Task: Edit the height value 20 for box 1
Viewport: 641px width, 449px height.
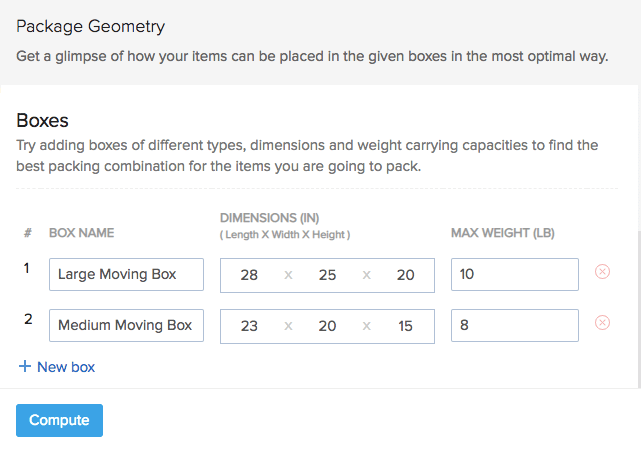Action: [404, 275]
